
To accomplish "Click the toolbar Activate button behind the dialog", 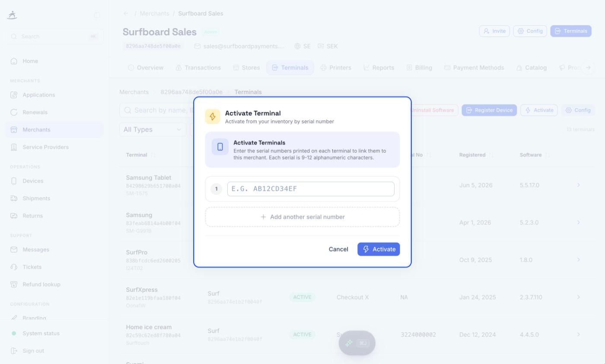I will 539,110.
